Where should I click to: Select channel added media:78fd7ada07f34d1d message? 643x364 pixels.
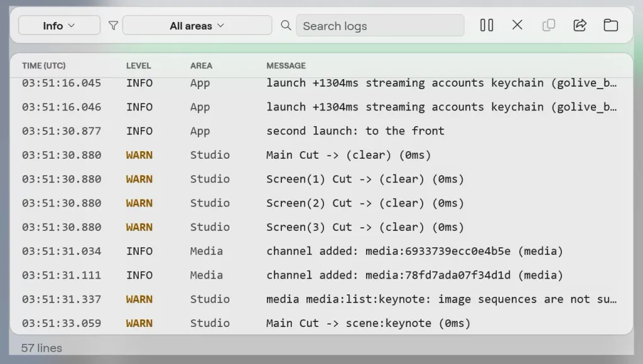click(414, 275)
